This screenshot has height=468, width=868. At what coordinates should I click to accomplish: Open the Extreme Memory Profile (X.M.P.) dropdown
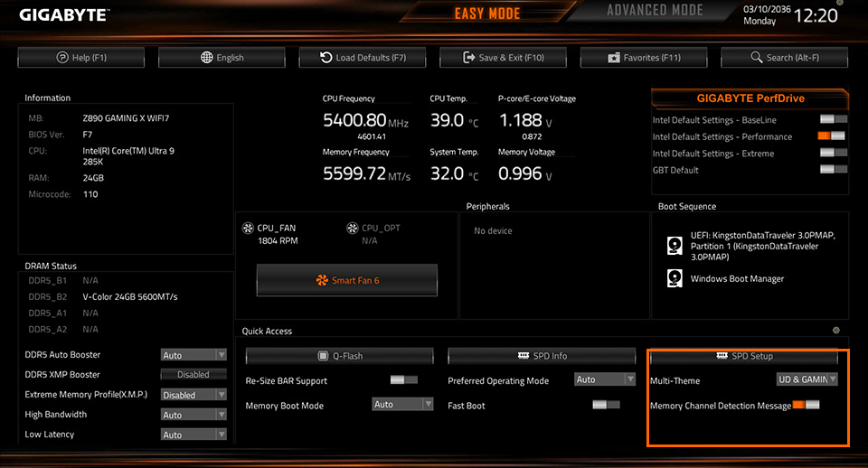tap(193, 395)
